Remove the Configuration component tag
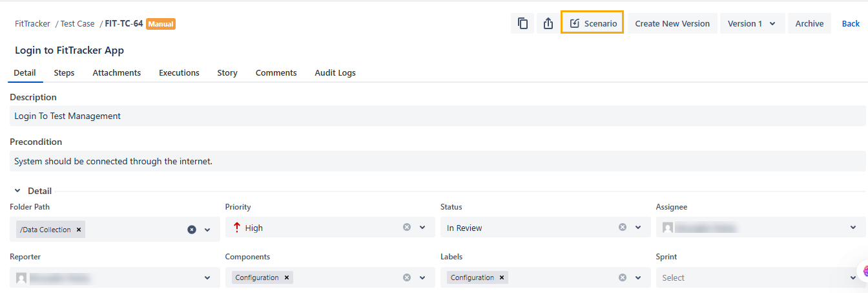Viewport: 868px width, 293px height. tap(287, 277)
